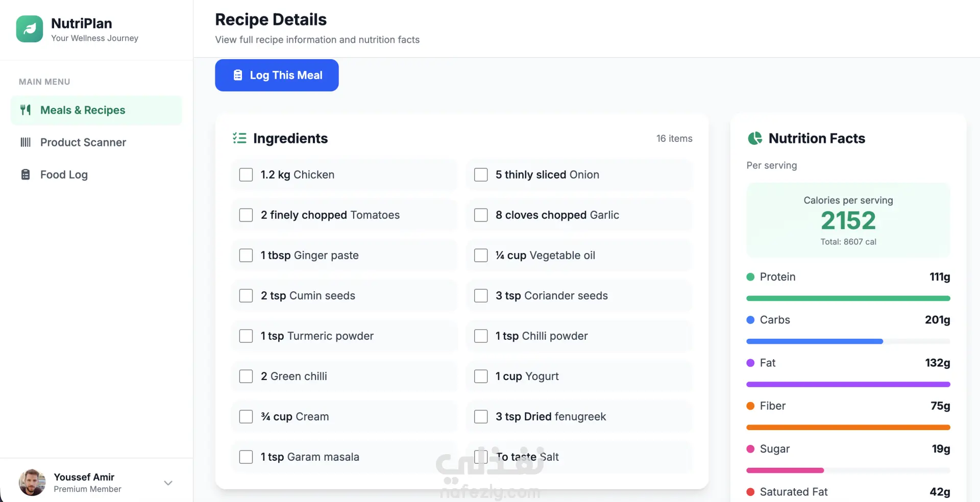Click Youssef Amir's profile avatar

pos(32,483)
